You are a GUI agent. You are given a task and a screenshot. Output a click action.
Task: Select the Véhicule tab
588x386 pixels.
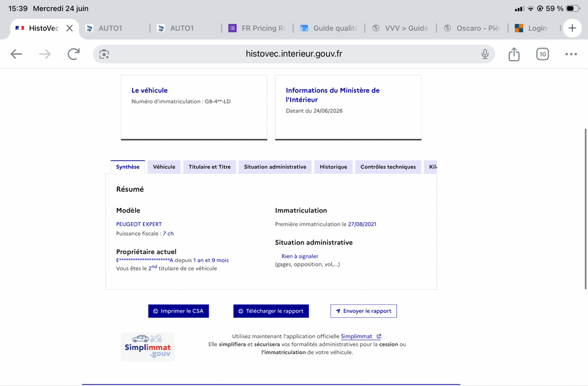(x=164, y=167)
